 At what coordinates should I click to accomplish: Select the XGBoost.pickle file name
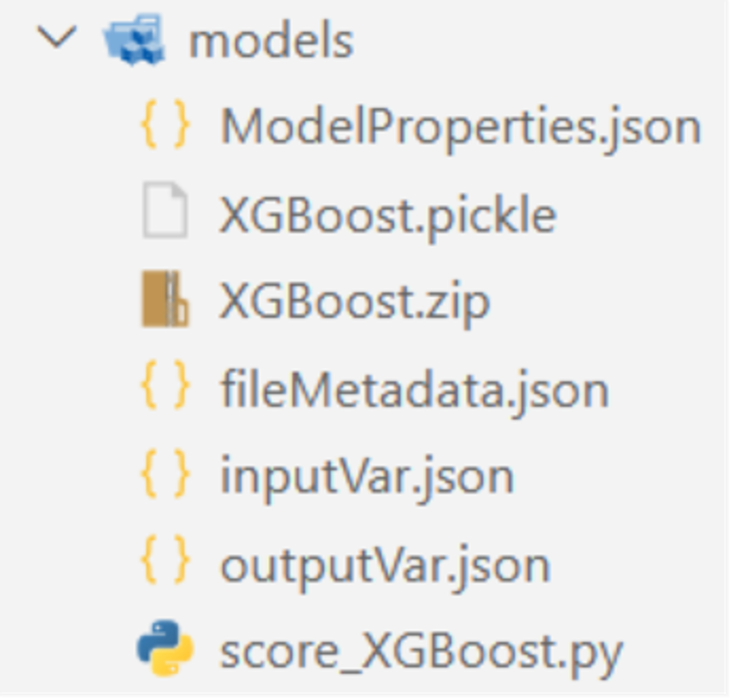coord(388,215)
